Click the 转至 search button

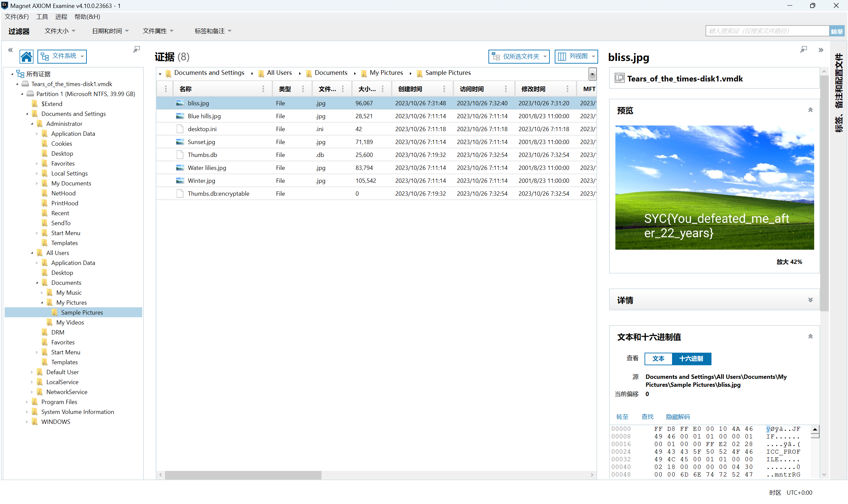[836, 31]
